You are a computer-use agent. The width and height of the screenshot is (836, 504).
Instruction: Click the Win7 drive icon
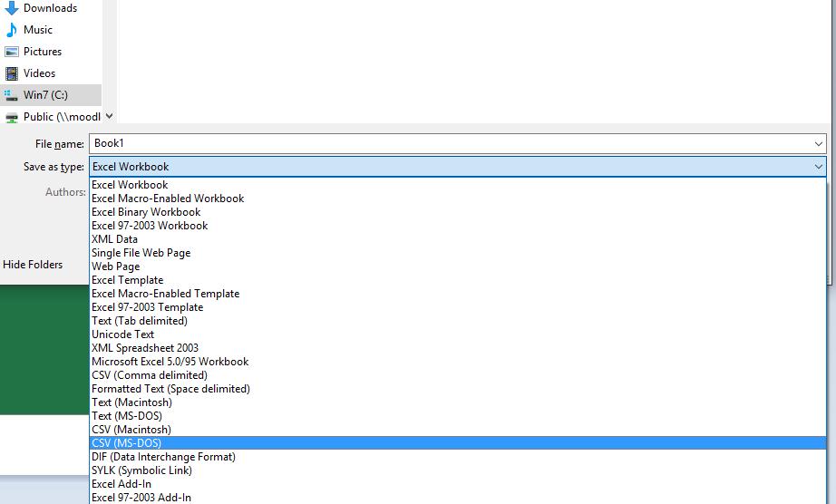[11, 95]
